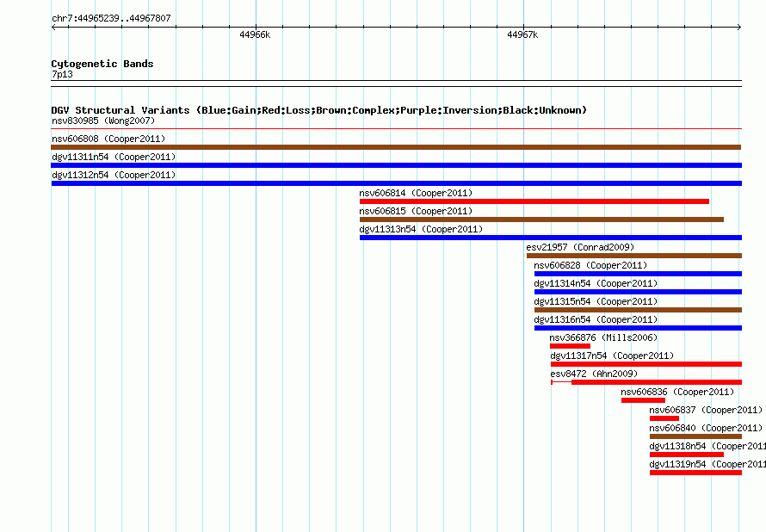Screen dimensions: 766x532
Task: Open variant label nsv366876 (Mills2006)
Action: 603,337
